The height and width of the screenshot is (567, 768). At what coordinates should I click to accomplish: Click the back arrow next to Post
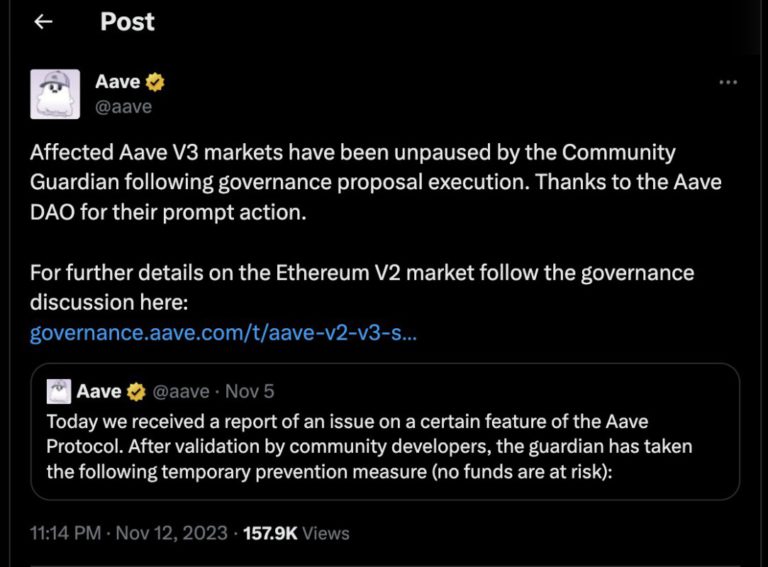coord(42,22)
